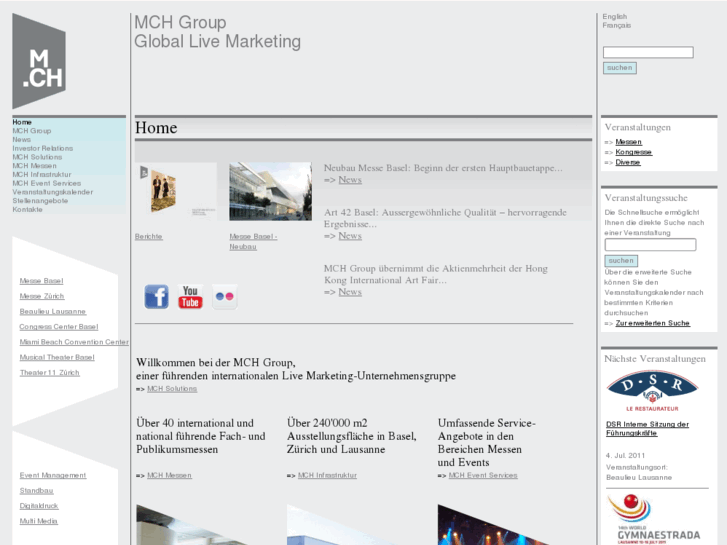Open the Flickr icon link
Image resolution: width=727 pixels, height=545 pixels.
224,297
